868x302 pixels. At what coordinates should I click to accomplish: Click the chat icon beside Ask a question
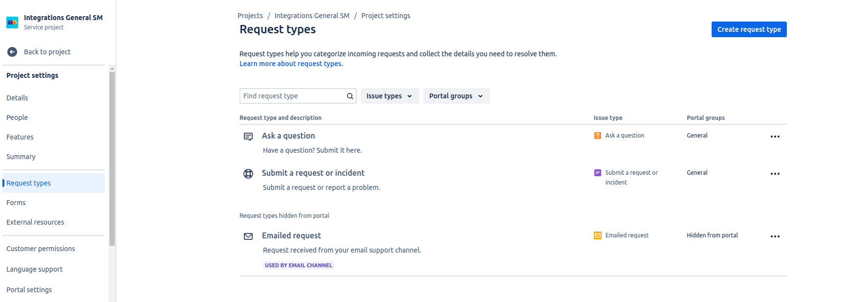pyautogui.click(x=248, y=137)
